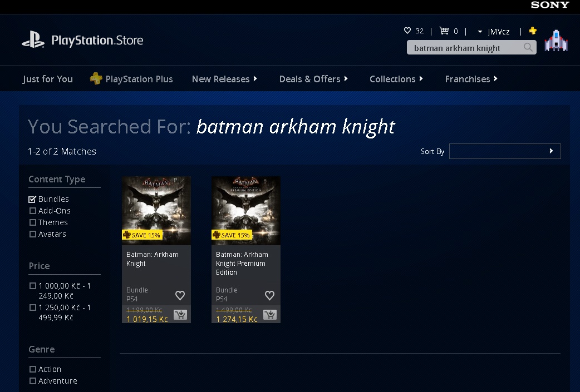Open Batman: Arkham Knight cover thumbnail
The width and height of the screenshot is (580, 392).
point(156,211)
